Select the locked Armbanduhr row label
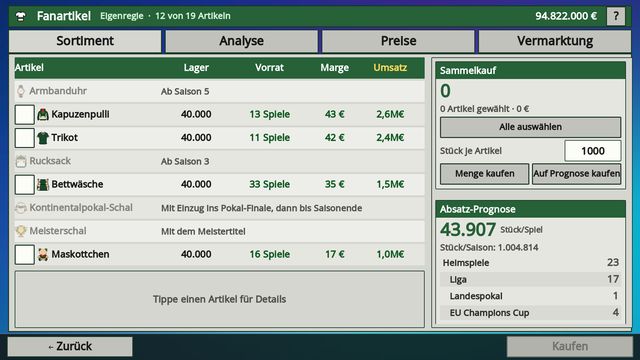 point(58,91)
